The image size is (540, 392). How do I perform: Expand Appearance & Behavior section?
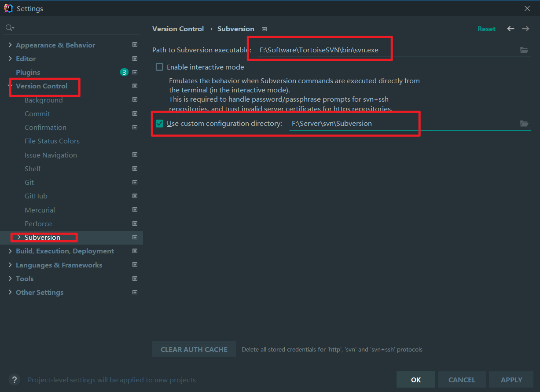pos(10,45)
